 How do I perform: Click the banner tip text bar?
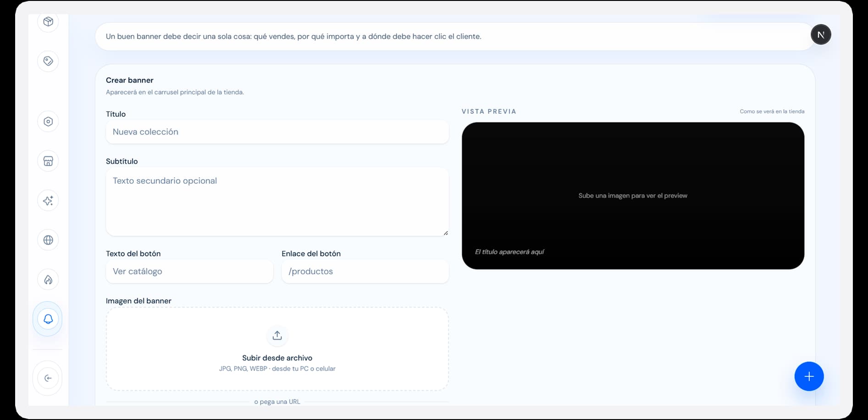click(454, 36)
